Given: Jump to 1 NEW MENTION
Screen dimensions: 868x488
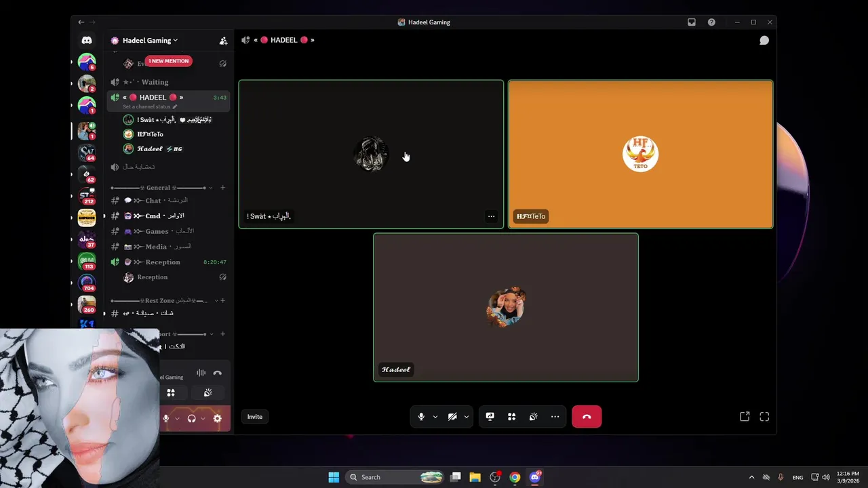Looking at the screenshot, I should pyautogui.click(x=168, y=61).
